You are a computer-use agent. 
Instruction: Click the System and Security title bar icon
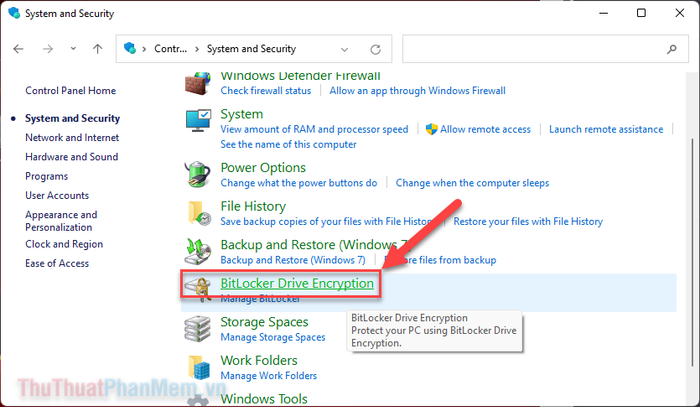coord(14,13)
